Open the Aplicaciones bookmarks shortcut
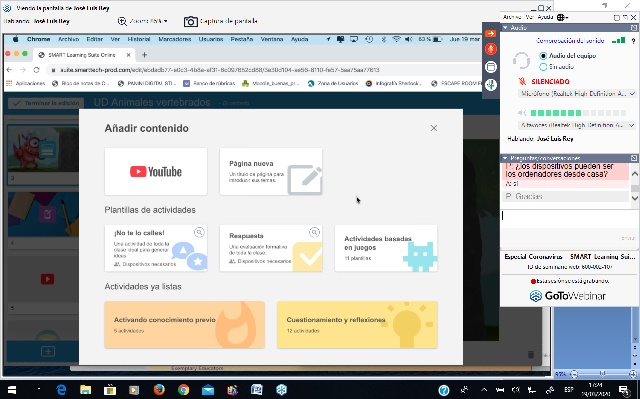 [x=26, y=83]
